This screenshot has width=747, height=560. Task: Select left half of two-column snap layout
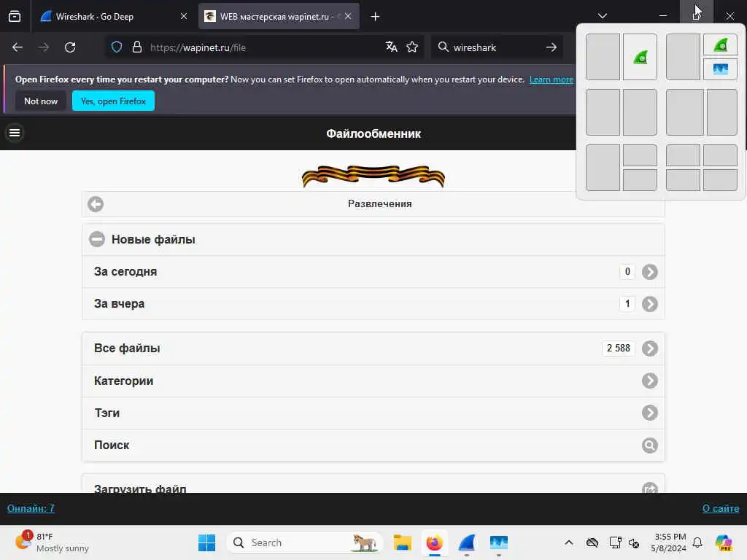603,57
